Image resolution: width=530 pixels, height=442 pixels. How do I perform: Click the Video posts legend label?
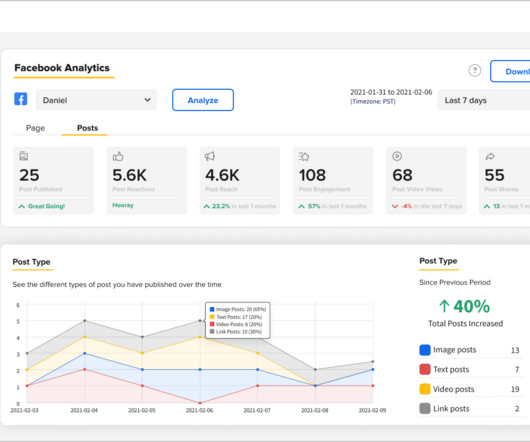(454, 389)
